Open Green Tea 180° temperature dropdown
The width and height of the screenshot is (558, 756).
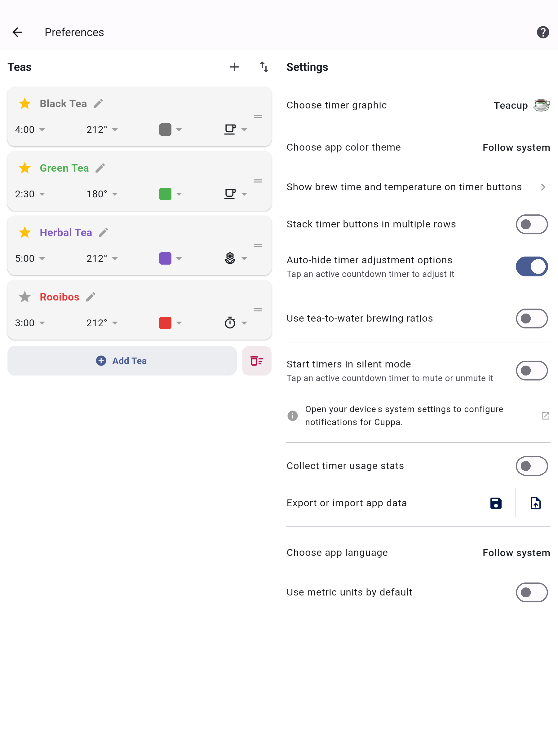click(102, 194)
